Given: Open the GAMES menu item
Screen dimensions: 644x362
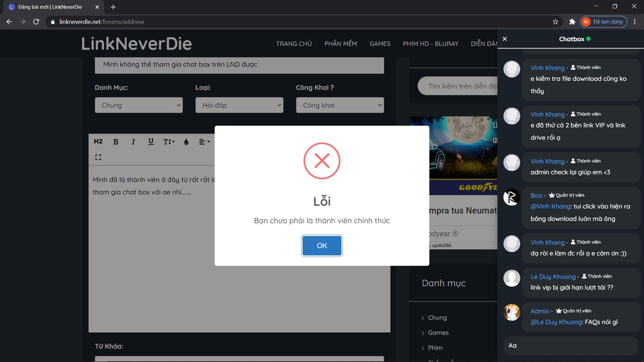Looking at the screenshot, I should tap(380, 44).
